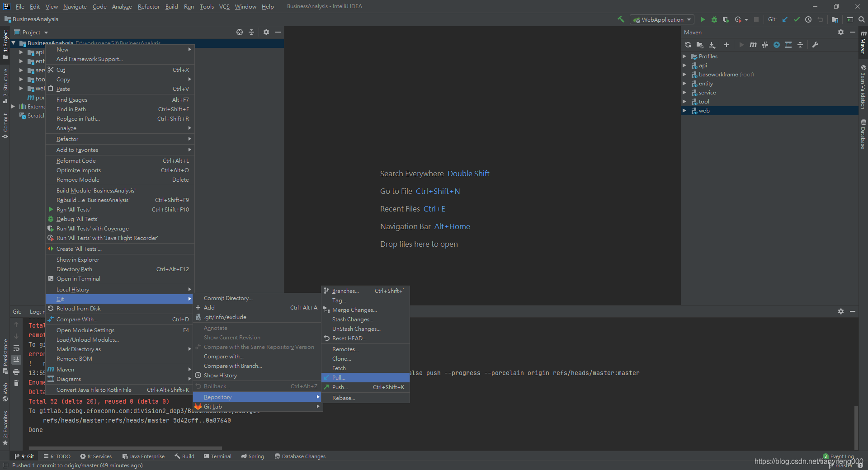Toggle scroll to end in Git console
The width and height of the screenshot is (868, 470).
[x=16, y=360]
